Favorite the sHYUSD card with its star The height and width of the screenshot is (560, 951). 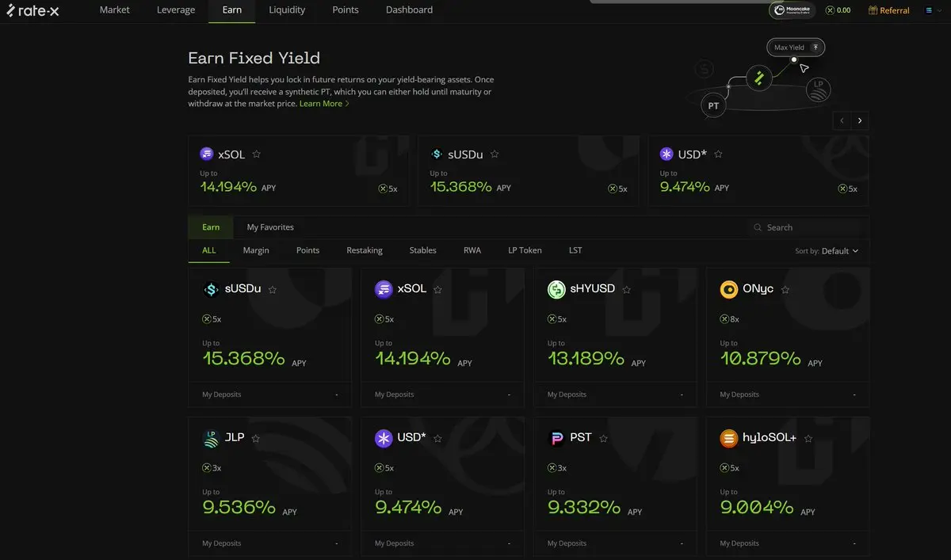[627, 290]
